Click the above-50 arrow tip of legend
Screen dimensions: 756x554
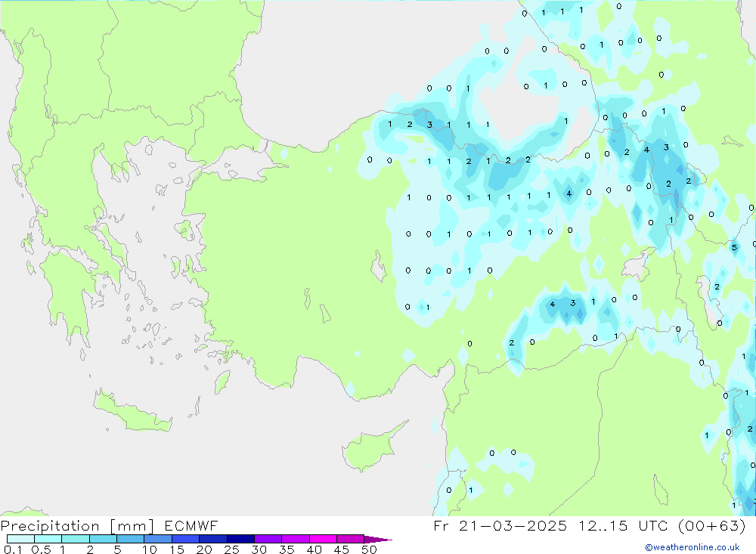click(x=378, y=540)
